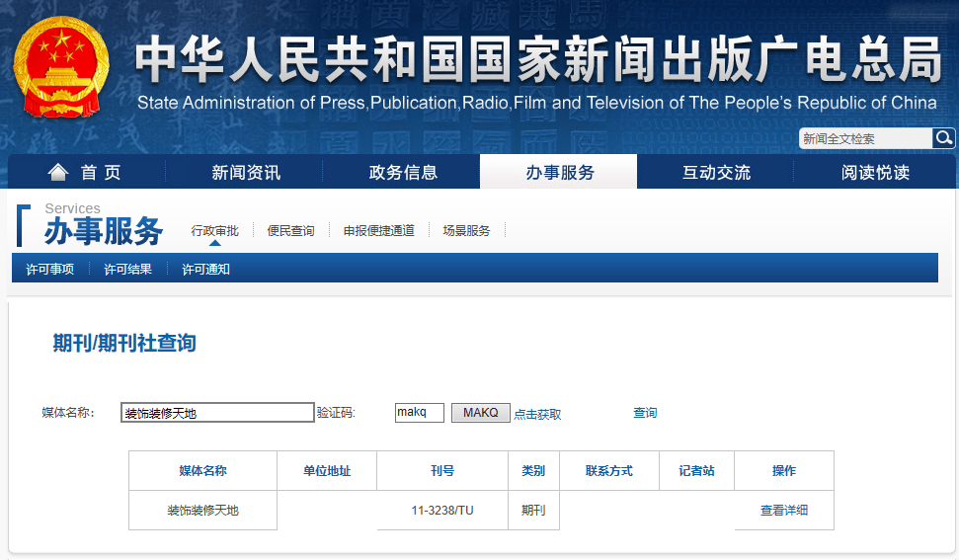The image size is (959, 560).
Task: Click the 验证码 input field
Action: (420, 413)
